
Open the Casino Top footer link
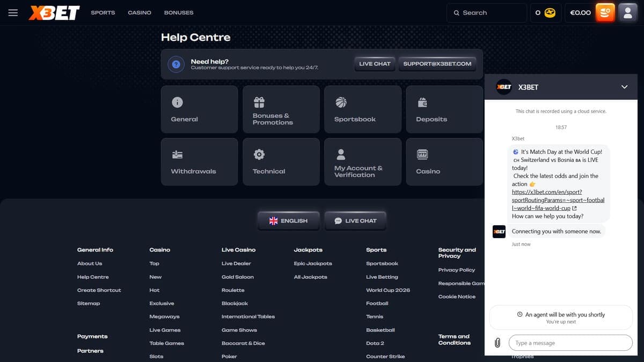155,263
